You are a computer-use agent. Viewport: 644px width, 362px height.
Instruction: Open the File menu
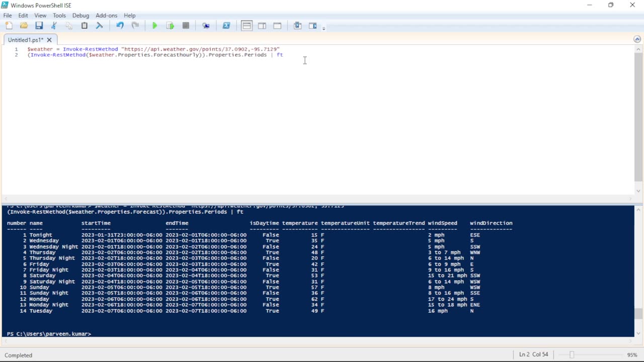coord(8,16)
